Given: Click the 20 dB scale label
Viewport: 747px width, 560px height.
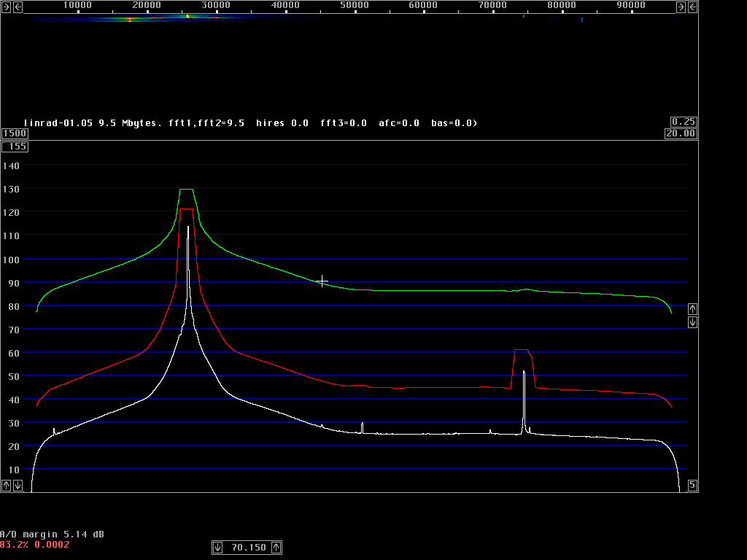Looking at the screenshot, I should (14, 446).
